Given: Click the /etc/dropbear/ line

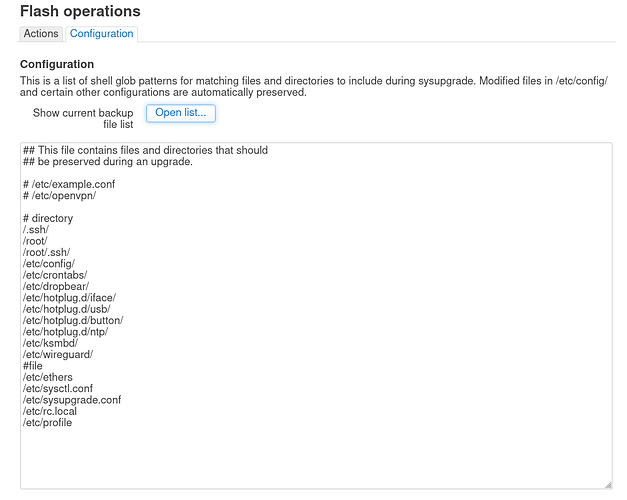Looking at the screenshot, I should (56, 286).
